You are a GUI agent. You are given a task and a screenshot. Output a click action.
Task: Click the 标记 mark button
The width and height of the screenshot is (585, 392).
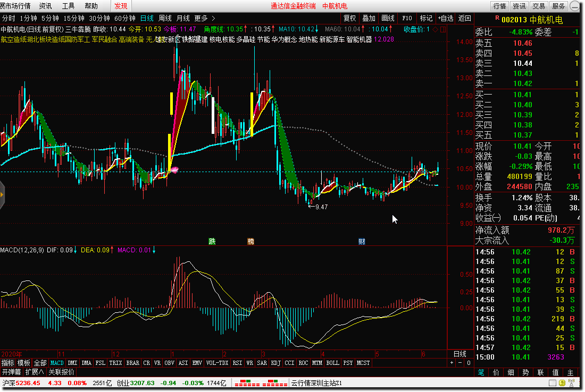tap(426, 18)
